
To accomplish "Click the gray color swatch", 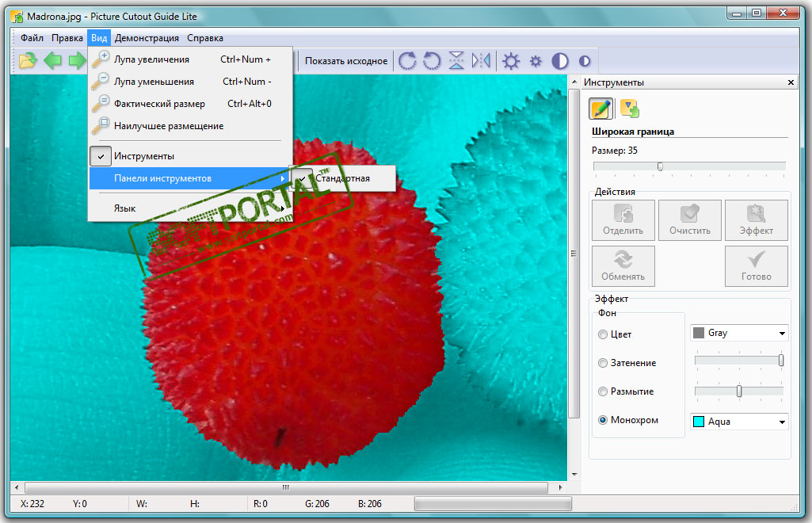I will 699,333.
